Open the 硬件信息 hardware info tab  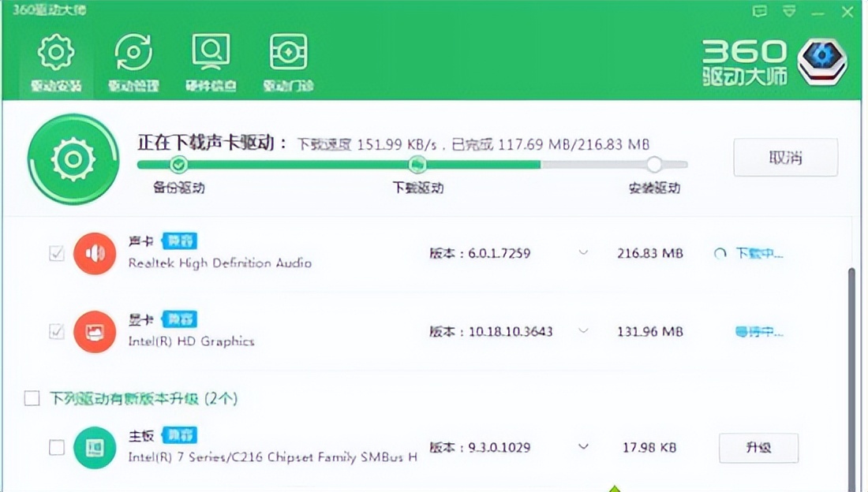[x=211, y=63]
